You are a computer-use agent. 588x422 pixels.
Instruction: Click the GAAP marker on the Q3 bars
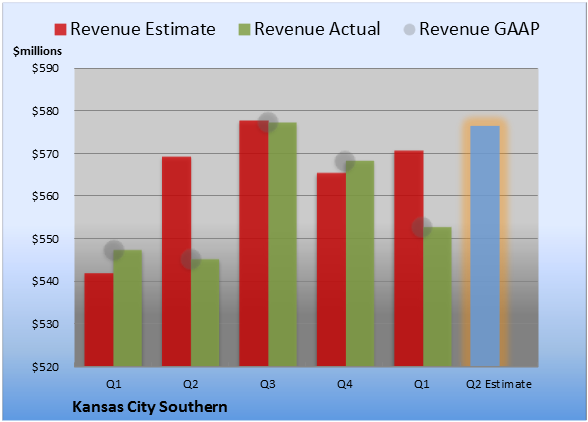tap(268, 122)
